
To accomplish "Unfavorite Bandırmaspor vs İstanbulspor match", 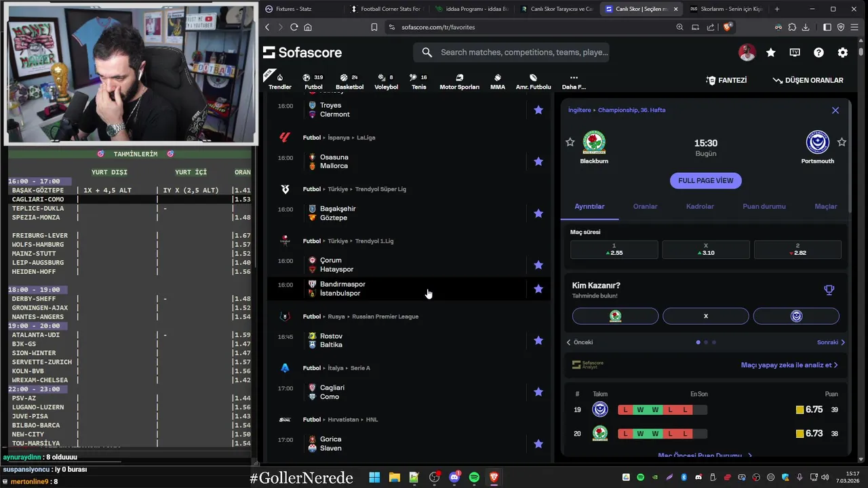I will [x=538, y=289].
